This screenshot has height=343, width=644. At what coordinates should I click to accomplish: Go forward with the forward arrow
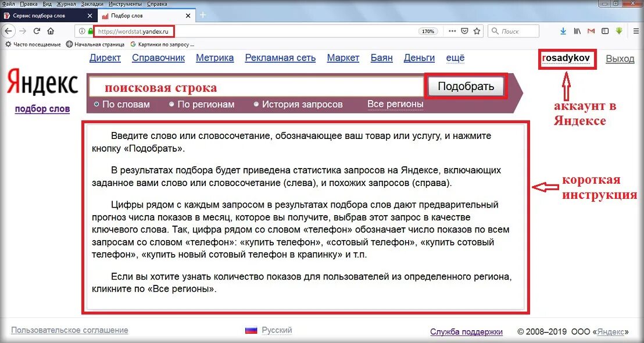coord(23,31)
